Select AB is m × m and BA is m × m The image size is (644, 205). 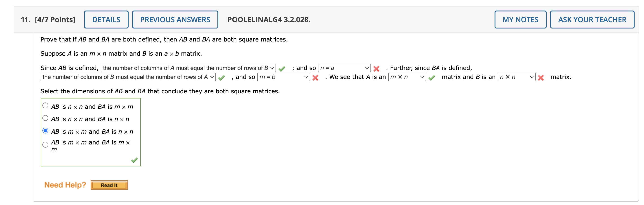pos(45,144)
